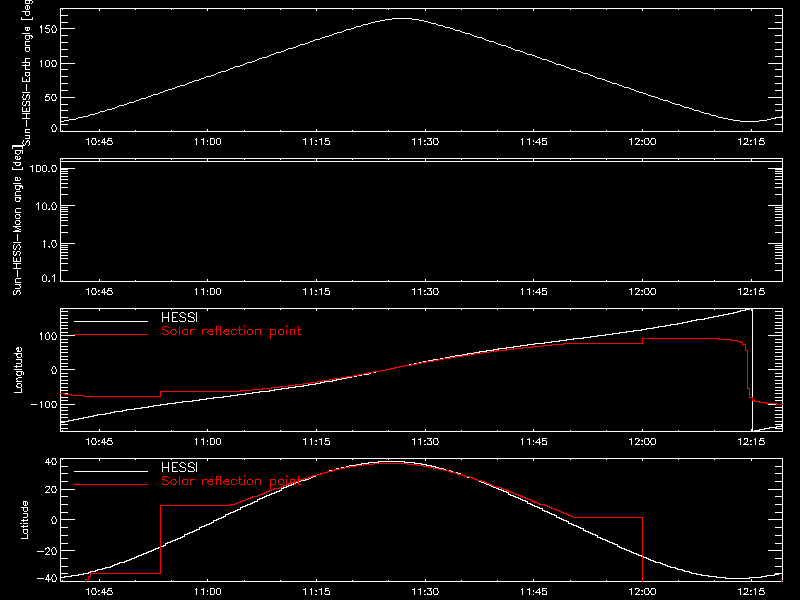Viewport: 800px width, 600px height.
Task: Click the Longitude axis title
Action: (18, 370)
